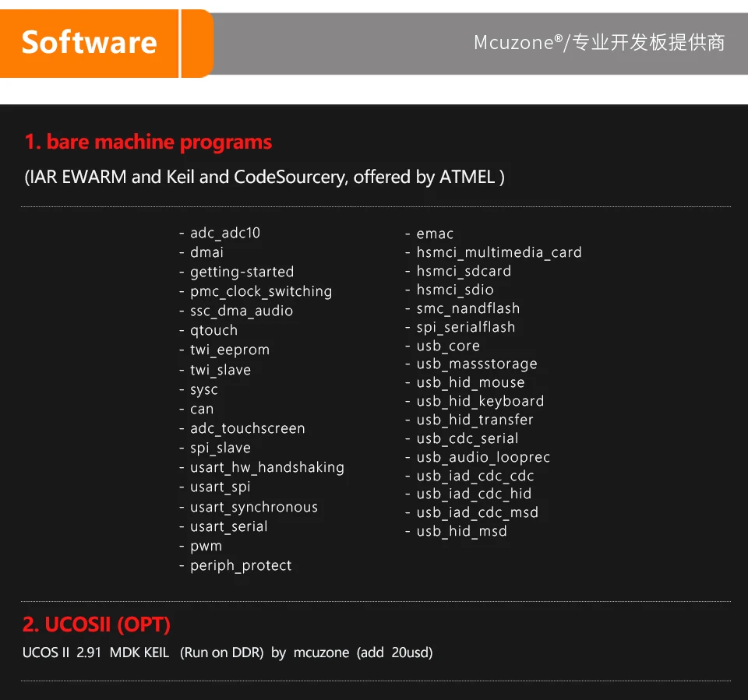Click the smc_nandflash entry
The width and height of the screenshot is (748, 700).
[x=467, y=308]
